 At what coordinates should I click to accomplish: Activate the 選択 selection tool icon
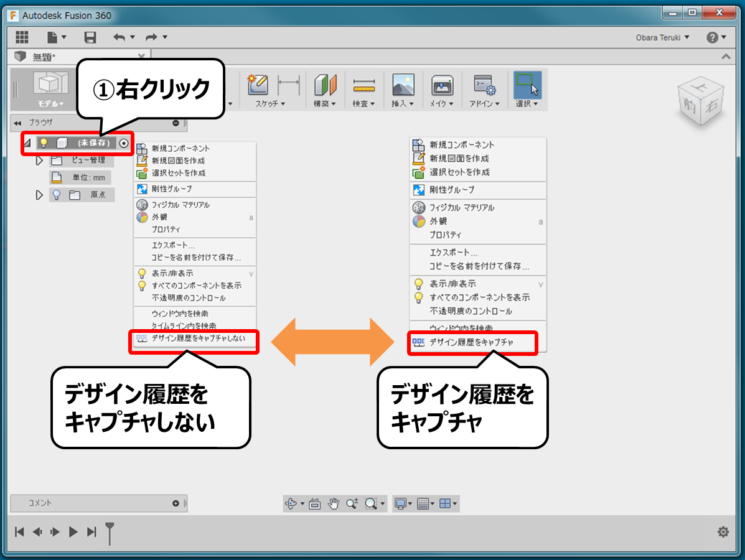point(527,85)
